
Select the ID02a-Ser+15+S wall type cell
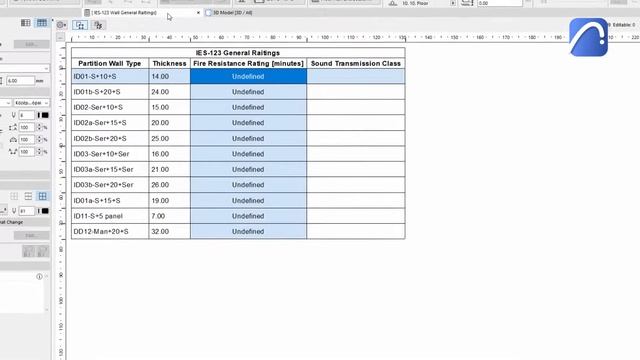coord(110,123)
